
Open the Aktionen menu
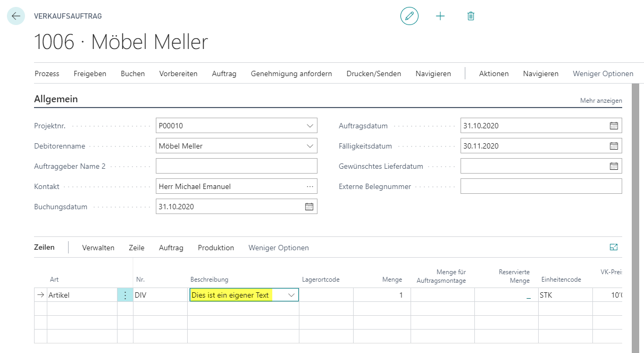pos(494,74)
